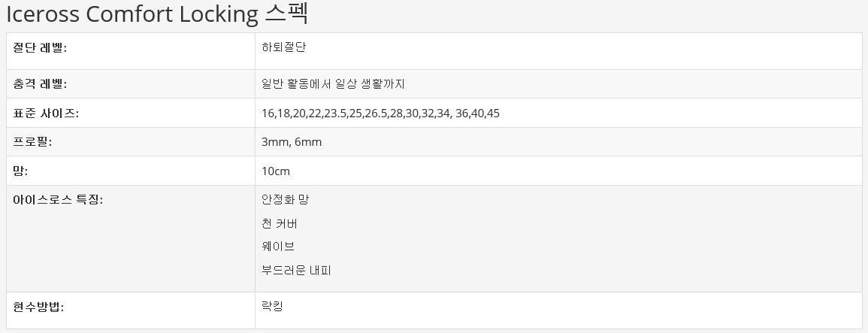Select the '아이스로스 특징:' row label
868x333 pixels.
(58, 200)
